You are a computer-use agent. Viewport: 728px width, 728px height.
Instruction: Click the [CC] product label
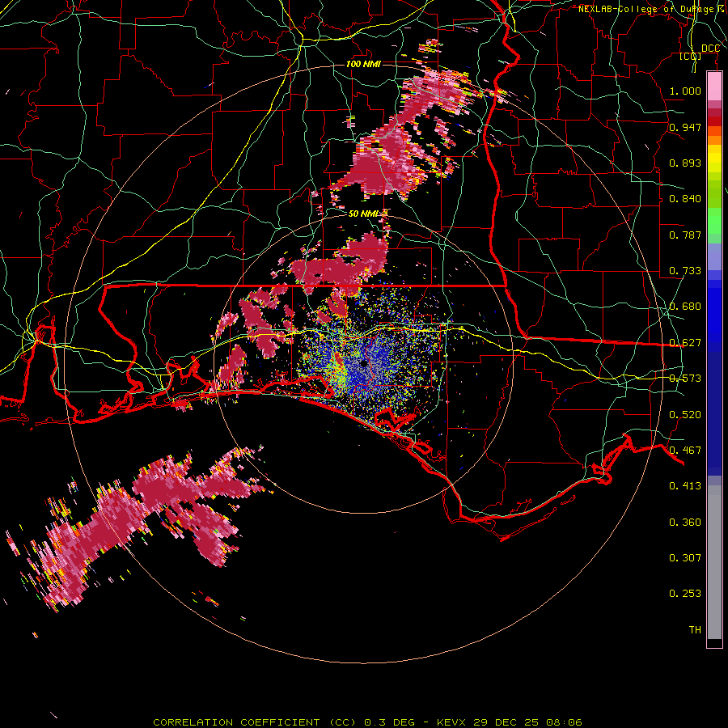point(691,57)
